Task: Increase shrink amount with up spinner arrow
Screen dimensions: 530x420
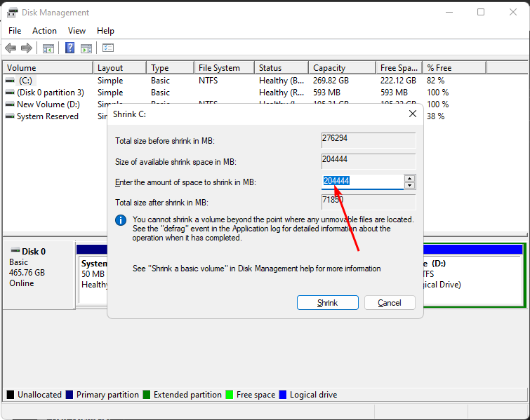Action: coord(410,178)
